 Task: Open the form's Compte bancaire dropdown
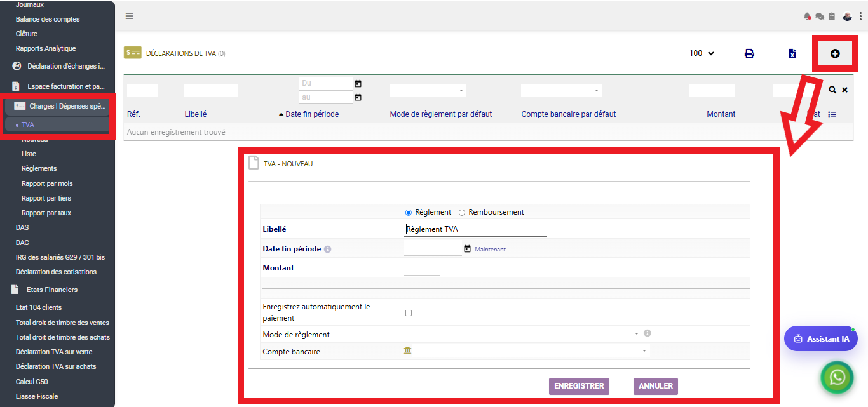(x=531, y=350)
